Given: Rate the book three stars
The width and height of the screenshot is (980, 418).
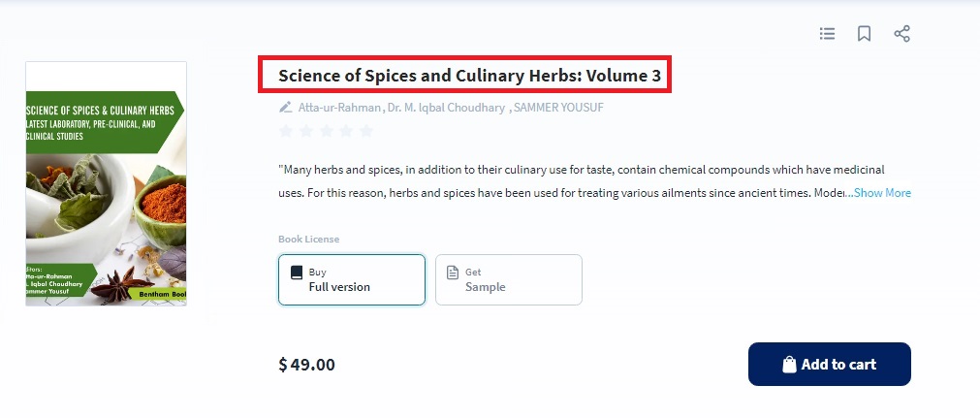Looking at the screenshot, I should 326,131.
